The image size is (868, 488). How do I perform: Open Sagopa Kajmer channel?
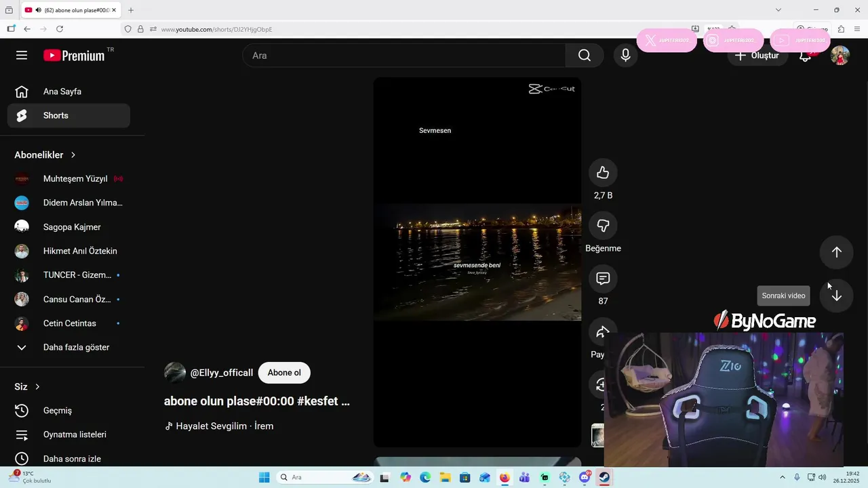(68, 227)
